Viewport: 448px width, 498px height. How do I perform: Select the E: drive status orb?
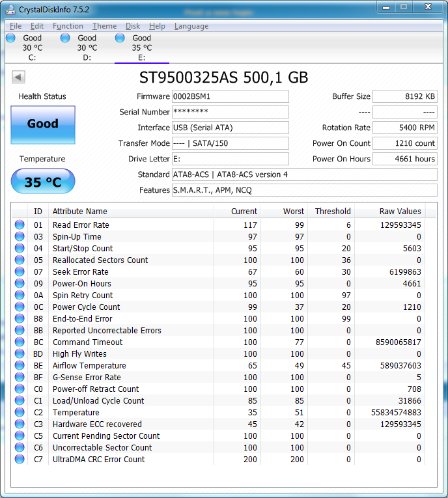tap(120, 38)
